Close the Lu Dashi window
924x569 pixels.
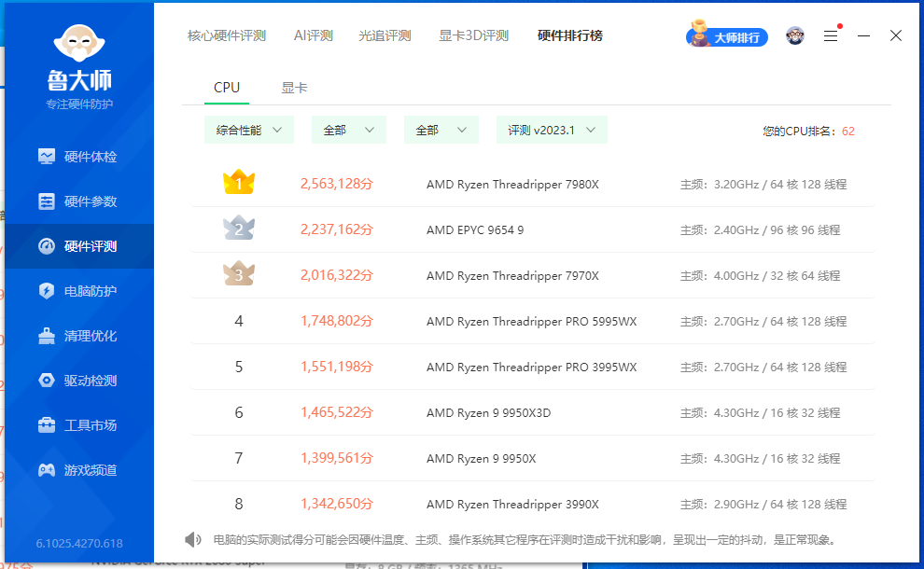(x=896, y=36)
